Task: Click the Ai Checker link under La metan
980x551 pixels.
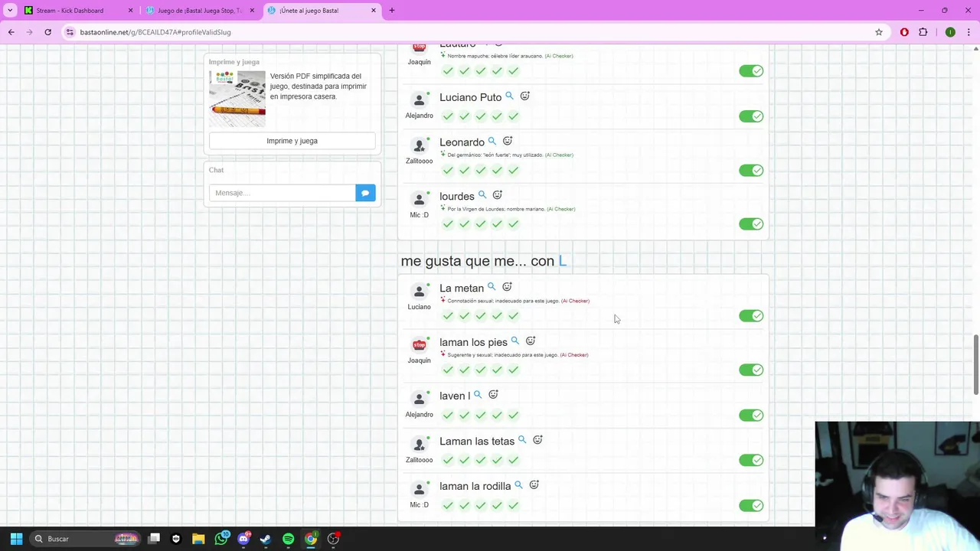Action: tap(575, 301)
